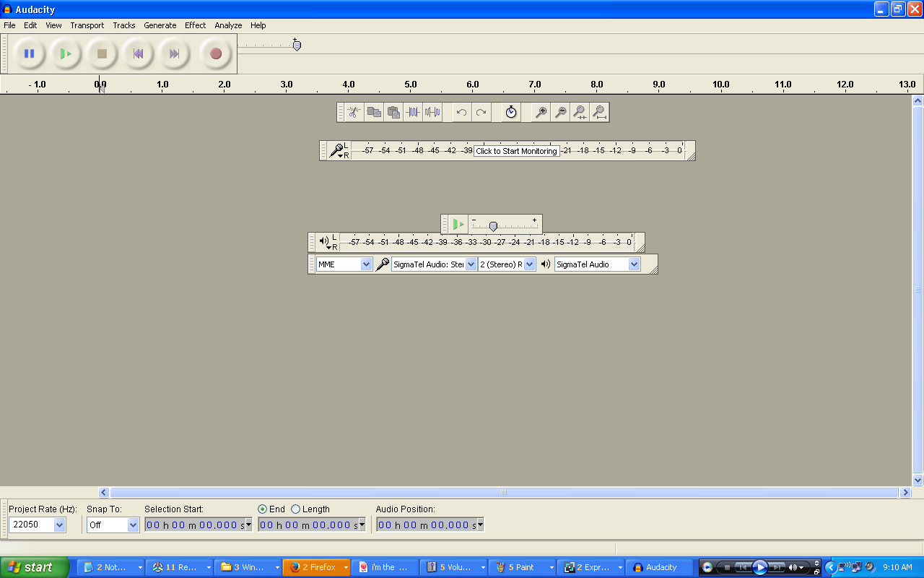Click the Play-at-speed green button
Screen dimensions: 924x578
[x=458, y=224]
